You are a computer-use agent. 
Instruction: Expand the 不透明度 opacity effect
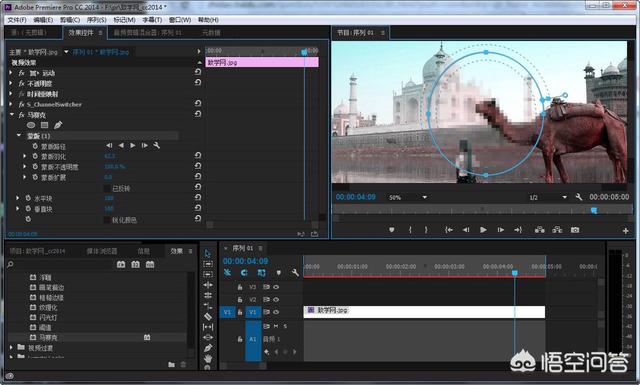coord(11,83)
